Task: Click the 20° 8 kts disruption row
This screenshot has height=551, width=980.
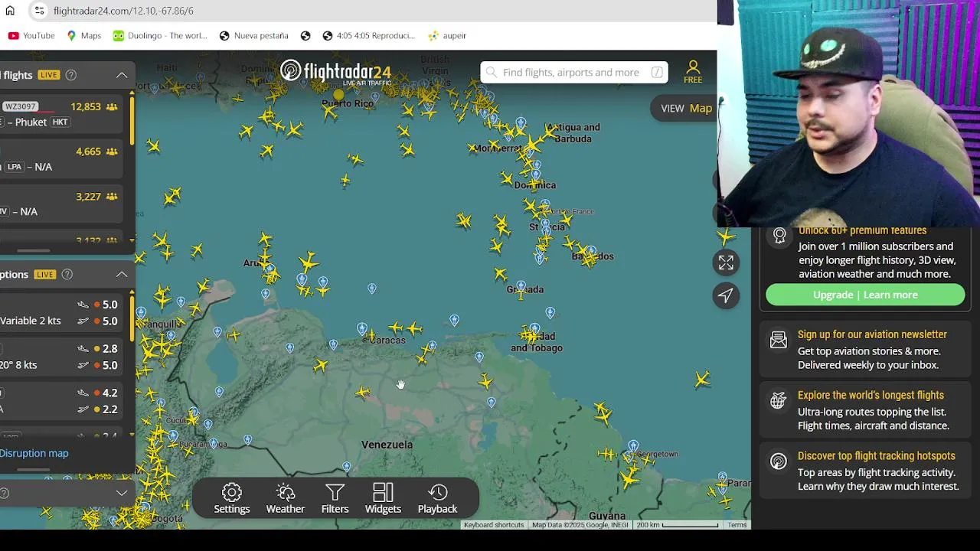Action: [61, 357]
